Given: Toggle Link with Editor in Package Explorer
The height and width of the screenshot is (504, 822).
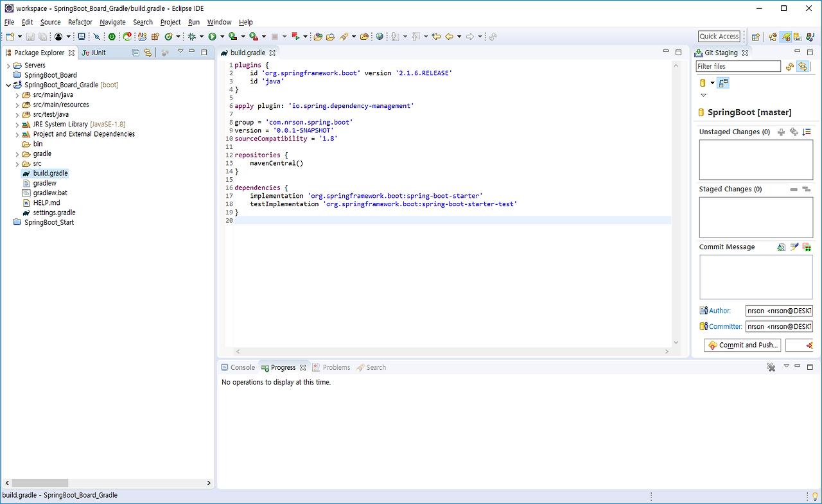Looking at the screenshot, I should tap(148, 53).
